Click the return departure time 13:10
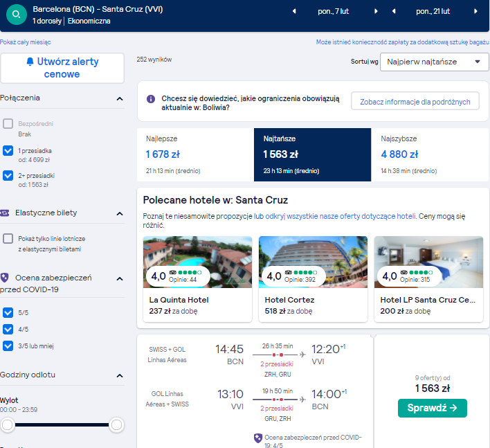The width and height of the screenshot is (490, 448). (x=230, y=394)
